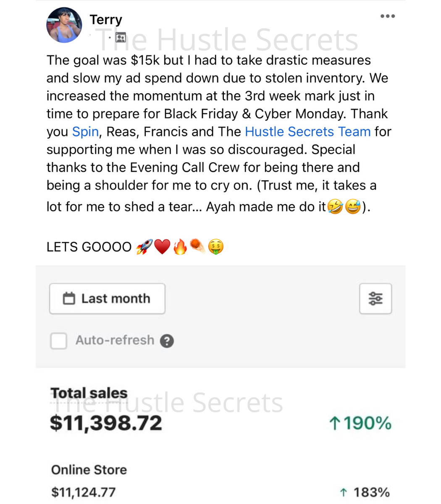The height and width of the screenshot is (504, 441).
Task: Click the rocket emoji after LETS GOOOO
Action: pos(144,247)
